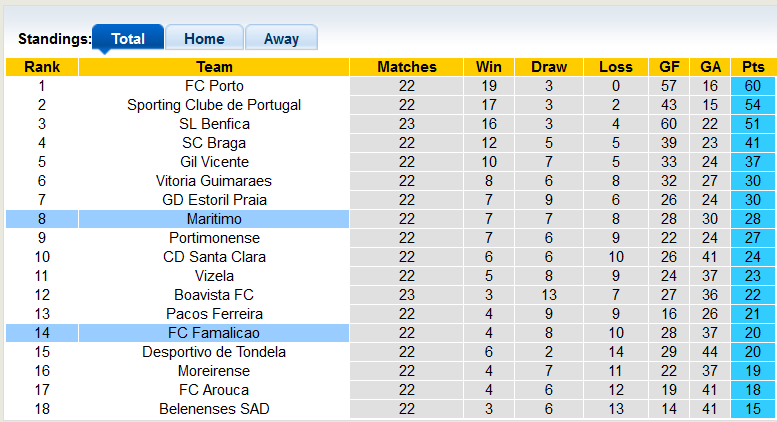The height and width of the screenshot is (422, 777).
Task: Click SL Benfica in the standings
Action: tap(214, 124)
